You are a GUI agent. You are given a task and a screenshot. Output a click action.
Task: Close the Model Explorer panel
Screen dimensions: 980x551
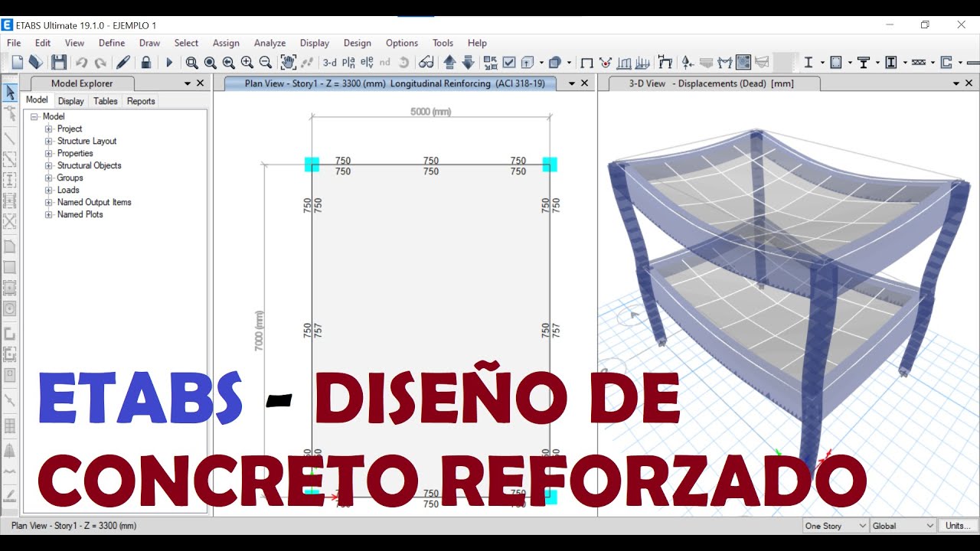(201, 83)
